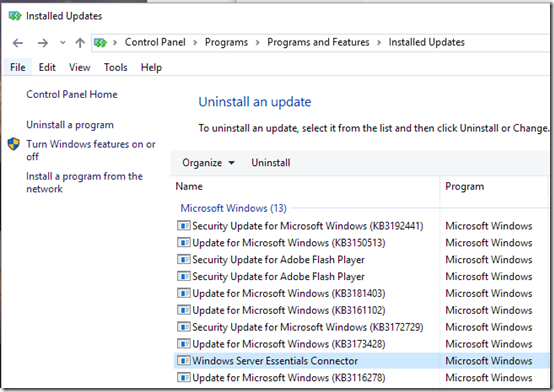
Task: Expand chevron after Control Panel breadcrumb
Action: pyautogui.click(x=195, y=43)
